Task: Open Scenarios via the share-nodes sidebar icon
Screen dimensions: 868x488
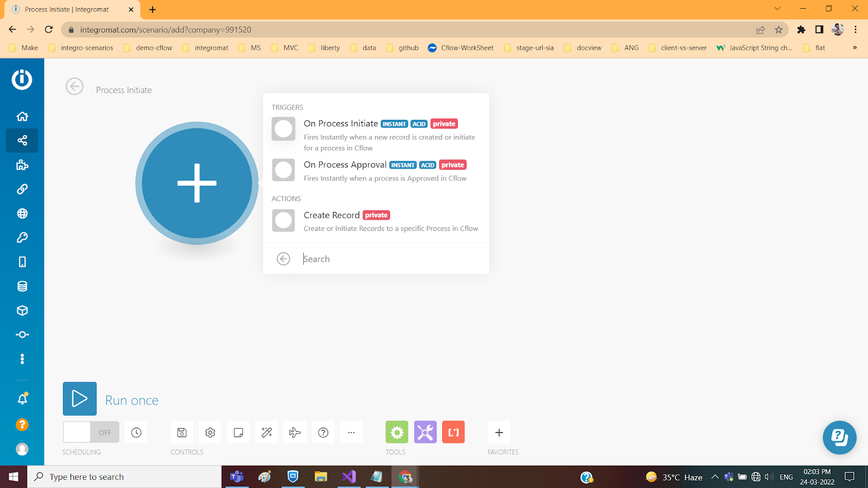Action: click(22, 140)
